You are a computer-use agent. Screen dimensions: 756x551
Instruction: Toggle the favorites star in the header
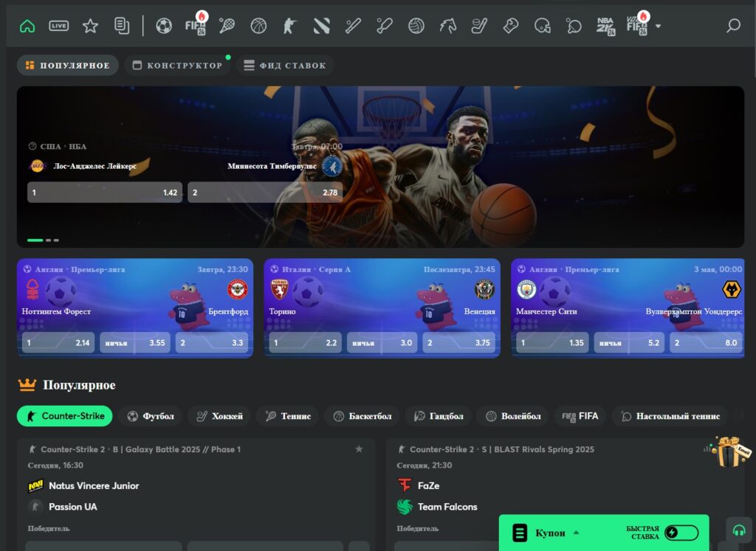tap(90, 24)
